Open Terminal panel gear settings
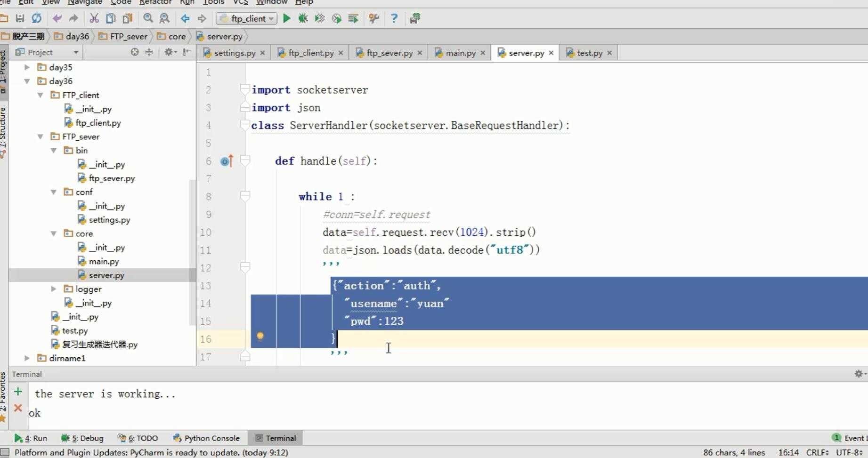This screenshot has width=868, height=458. pyautogui.click(x=860, y=374)
